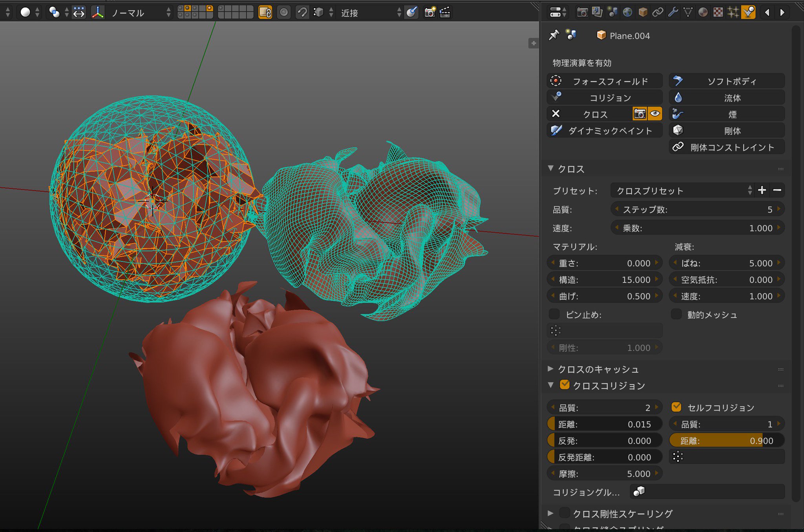Toggle the snap magnet icon

pyautogui.click(x=302, y=12)
